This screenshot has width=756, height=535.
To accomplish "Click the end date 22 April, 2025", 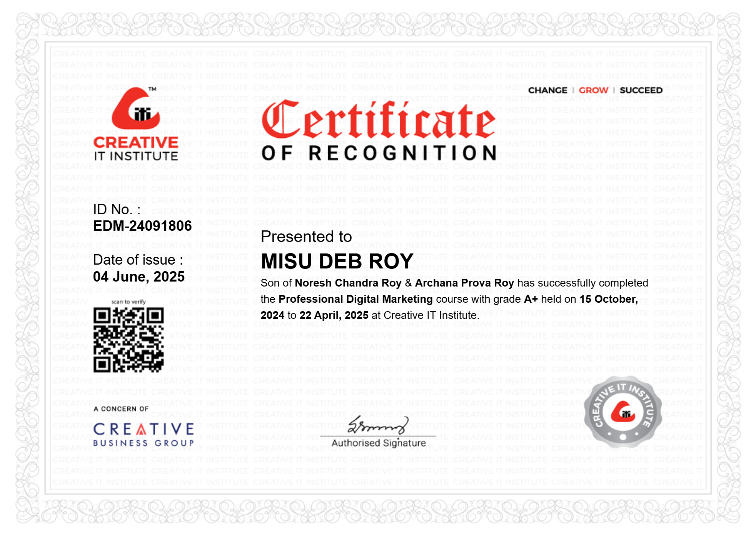I will pyautogui.click(x=334, y=315).
